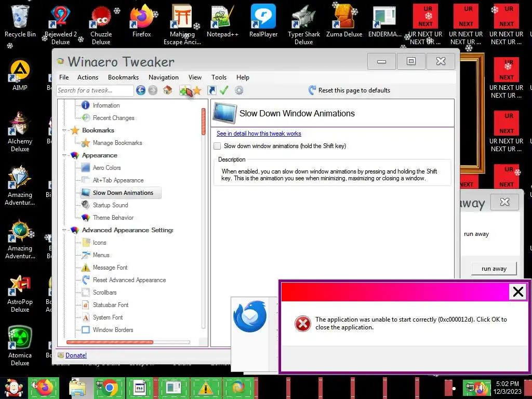Enable slow down window animations checkbox
The width and height of the screenshot is (532, 399).
pos(217,146)
